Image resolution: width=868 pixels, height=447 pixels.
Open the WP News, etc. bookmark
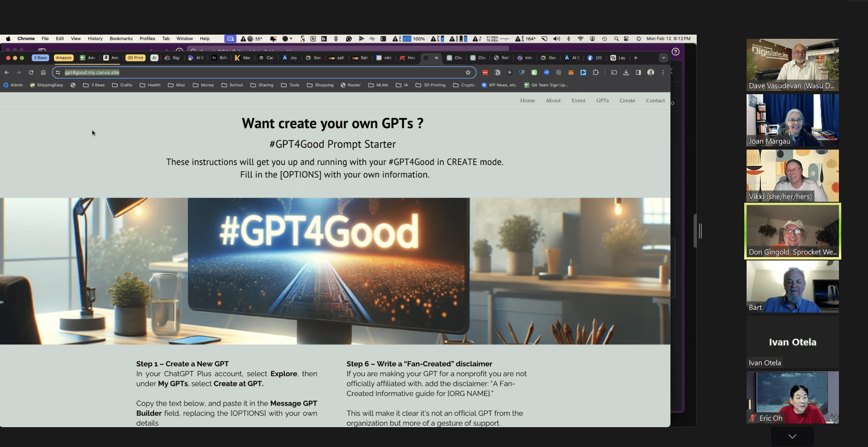pyautogui.click(x=499, y=85)
